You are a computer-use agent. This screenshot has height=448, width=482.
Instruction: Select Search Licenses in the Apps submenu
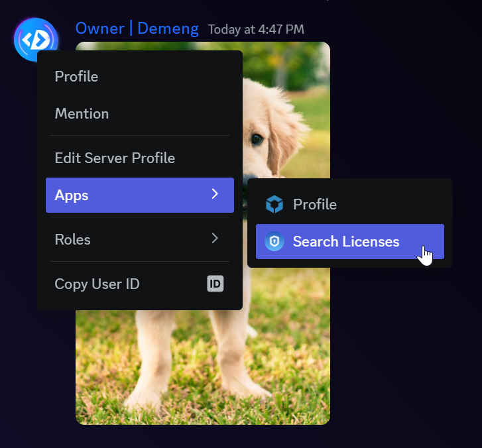[346, 242]
